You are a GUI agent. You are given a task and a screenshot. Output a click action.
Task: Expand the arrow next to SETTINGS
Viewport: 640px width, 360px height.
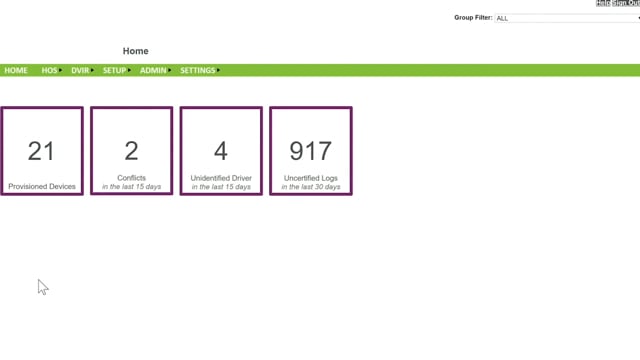click(x=218, y=70)
